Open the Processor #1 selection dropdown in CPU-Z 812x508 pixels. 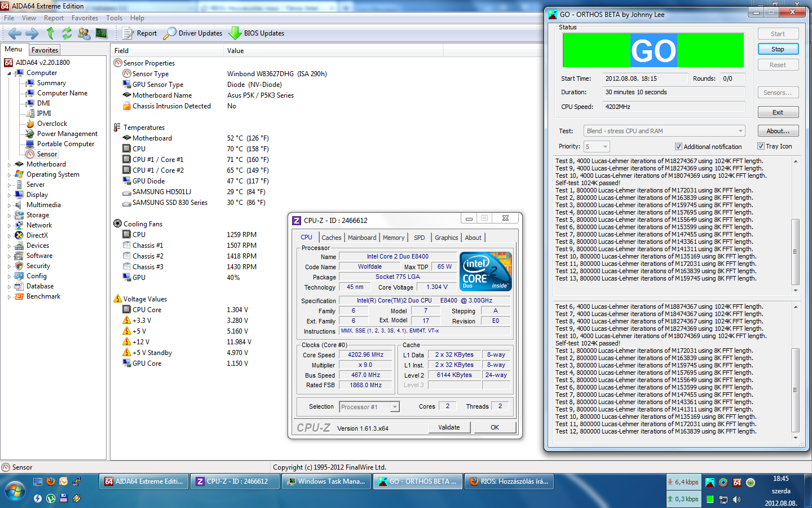[x=369, y=407]
